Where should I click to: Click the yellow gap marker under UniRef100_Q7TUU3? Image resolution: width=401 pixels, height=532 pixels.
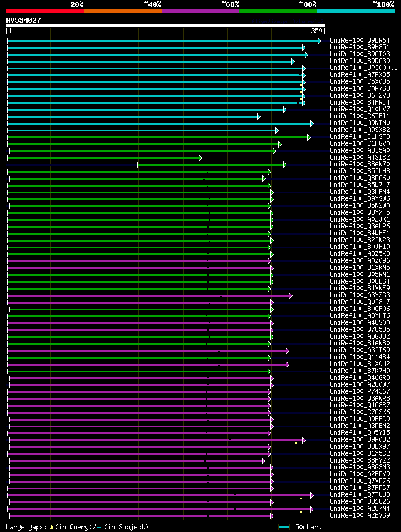[x=301, y=498]
